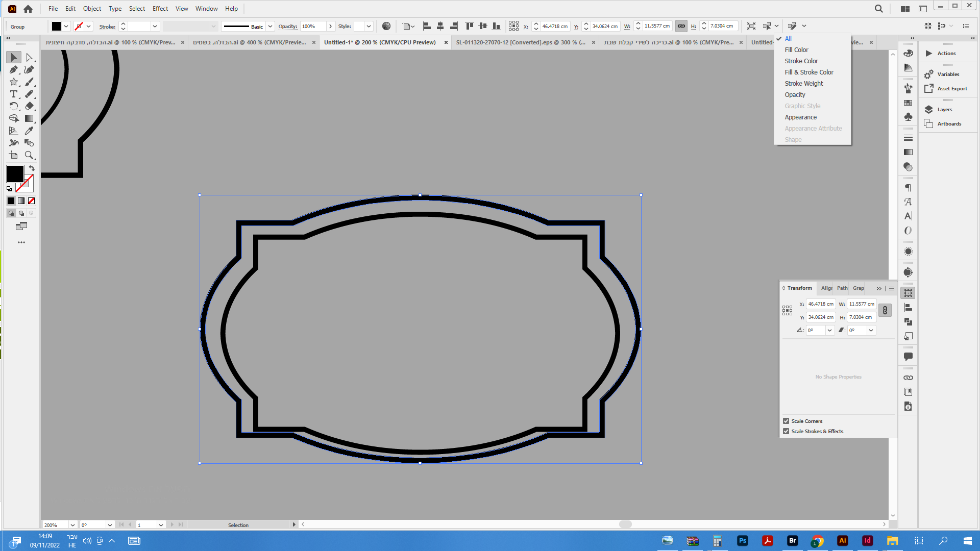The width and height of the screenshot is (980, 551).
Task: Select the Pen tool
Action: pyautogui.click(x=14, y=69)
